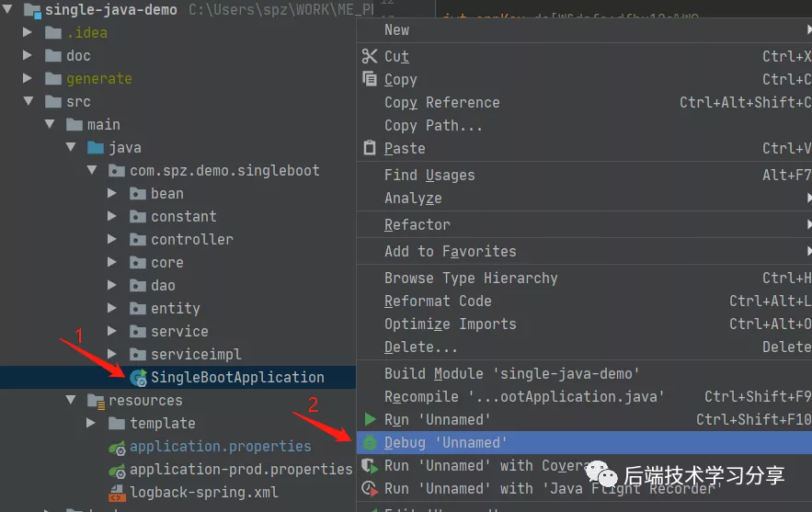
Task: Click the green Debug bug icon
Action: pos(370,443)
